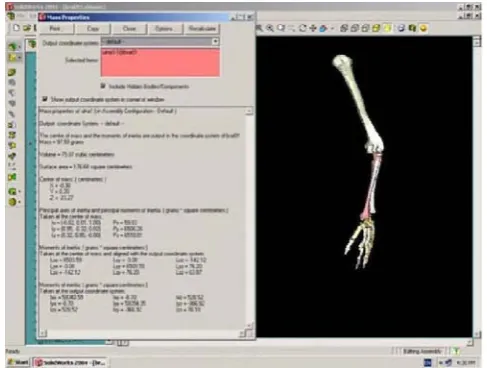Toggle Show output coordinate system in corner checkbox

pos(45,99)
